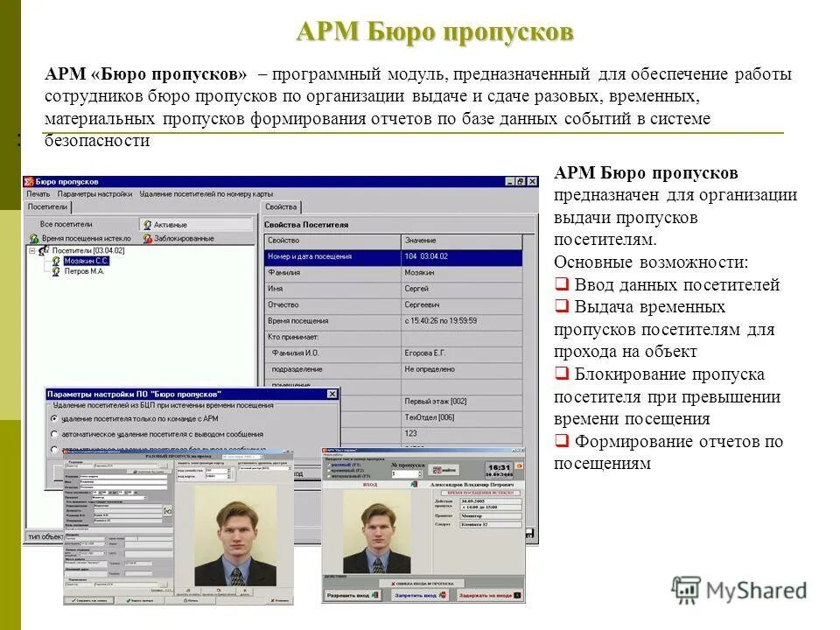Click the Бюро пропусков title bar app icon
840x630 pixels.
click(29, 182)
